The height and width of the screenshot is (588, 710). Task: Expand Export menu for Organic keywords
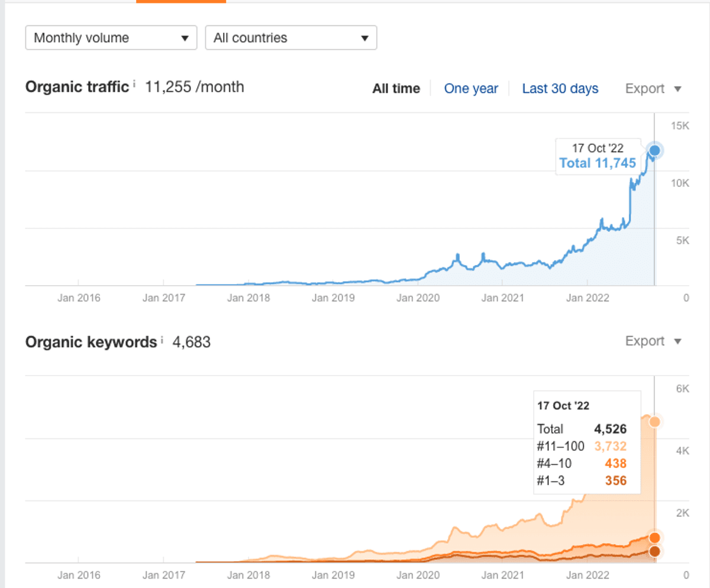coord(653,341)
